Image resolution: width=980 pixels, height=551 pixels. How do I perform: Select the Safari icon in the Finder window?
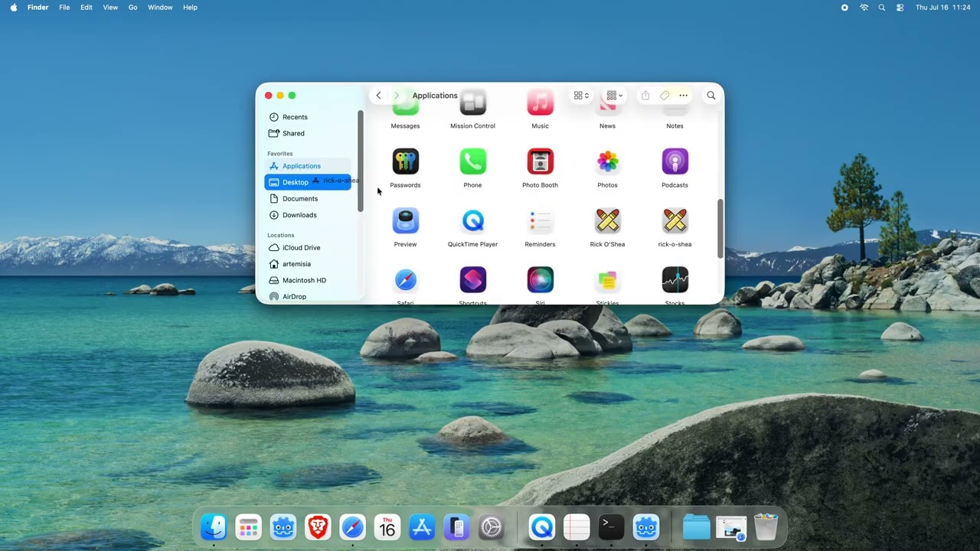tap(405, 280)
